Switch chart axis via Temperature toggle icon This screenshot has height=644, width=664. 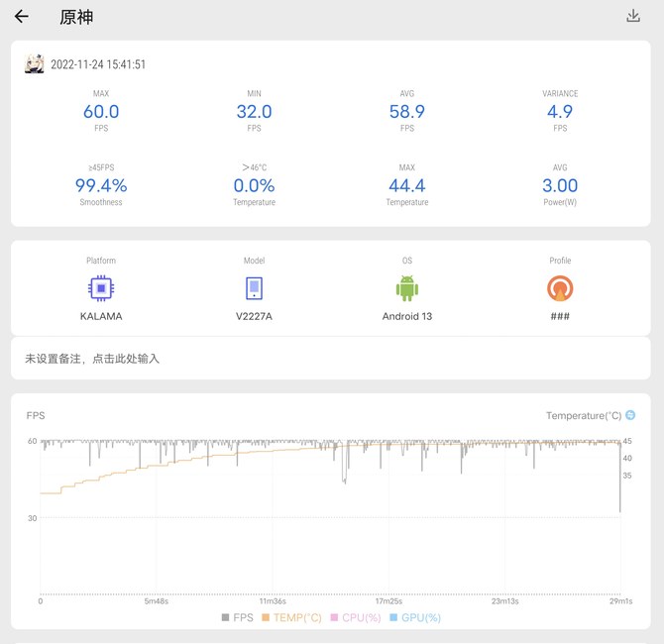coord(630,415)
